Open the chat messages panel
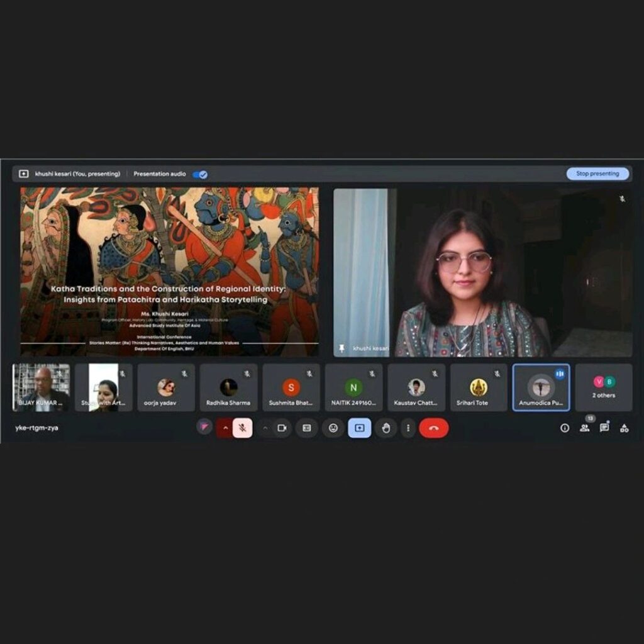644x644 pixels. pyautogui.click(x=604, y=428)
